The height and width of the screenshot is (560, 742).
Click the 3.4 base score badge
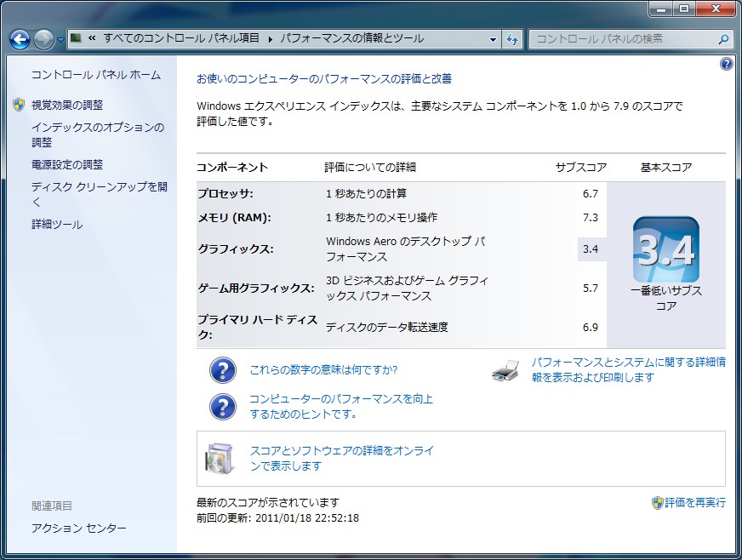point(665,249)
